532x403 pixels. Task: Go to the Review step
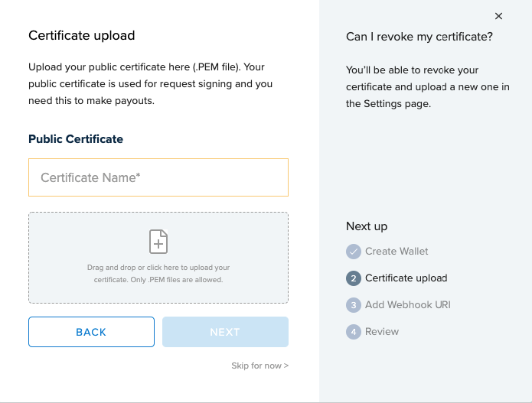pyautogui.click(x=382, y=331)
